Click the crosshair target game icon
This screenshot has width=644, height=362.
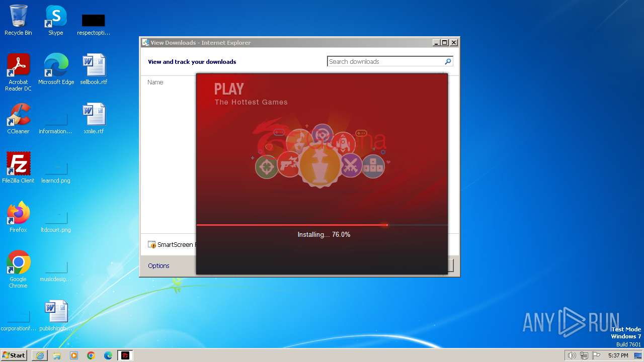tap(267, 166)
